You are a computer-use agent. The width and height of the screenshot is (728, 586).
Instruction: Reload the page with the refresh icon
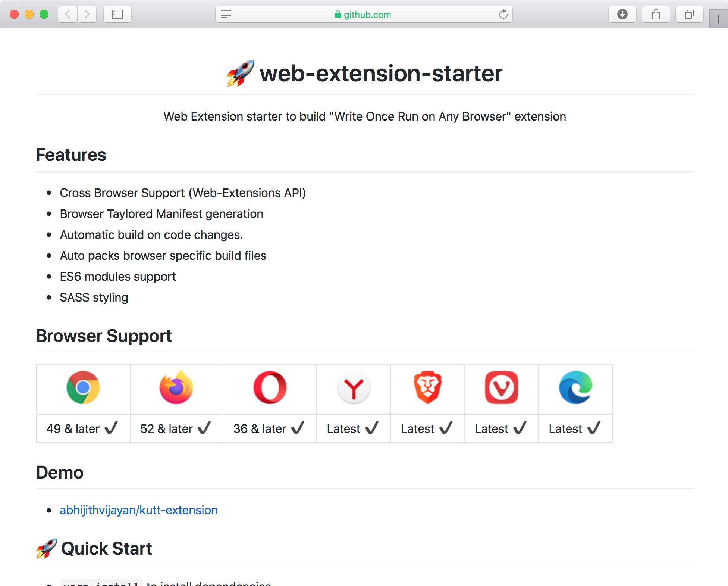point(503,14)
